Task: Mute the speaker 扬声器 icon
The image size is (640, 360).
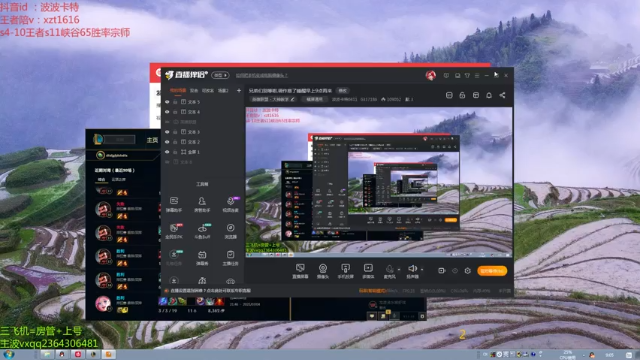Action: [x=412, y=268]
